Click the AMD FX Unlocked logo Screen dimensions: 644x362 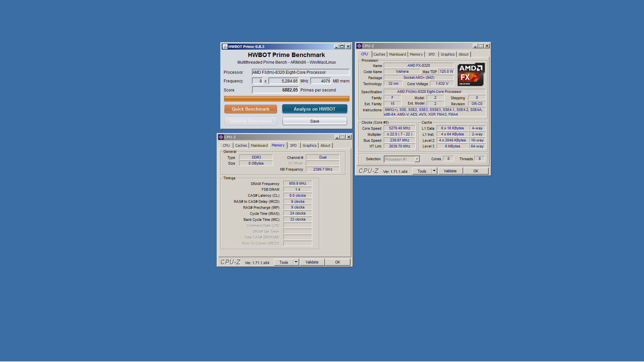(471, 74)
